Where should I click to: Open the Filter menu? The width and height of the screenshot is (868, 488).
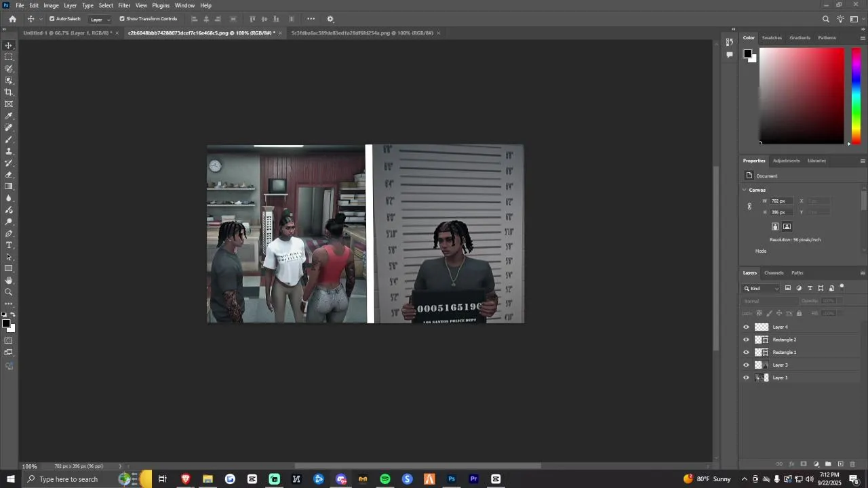[x=124, y=5]
